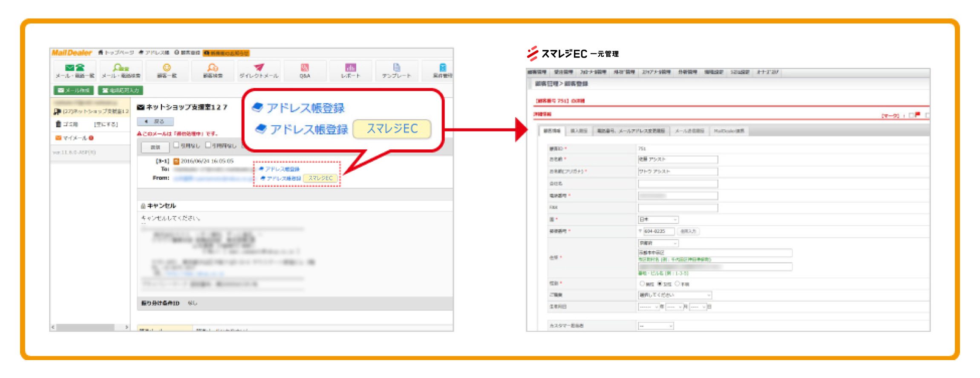Click the 住所入力 button beside the postal code

[688, 231]
